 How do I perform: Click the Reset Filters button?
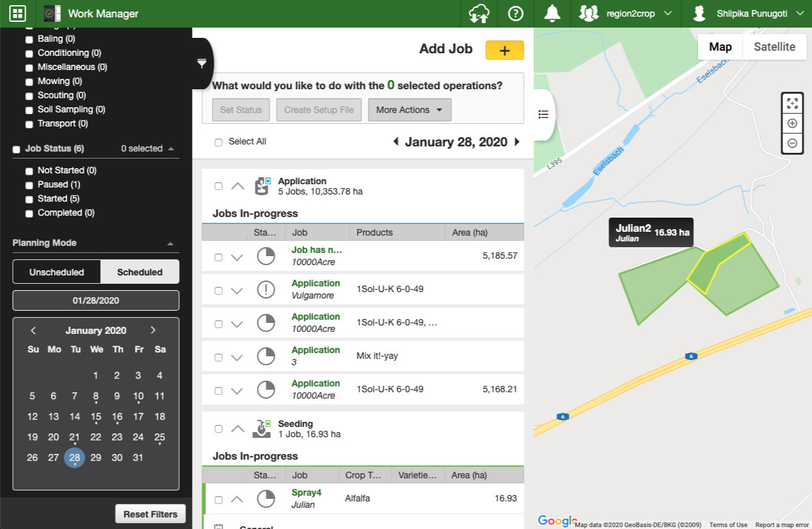pyautogui.click(x=150, y=514)
